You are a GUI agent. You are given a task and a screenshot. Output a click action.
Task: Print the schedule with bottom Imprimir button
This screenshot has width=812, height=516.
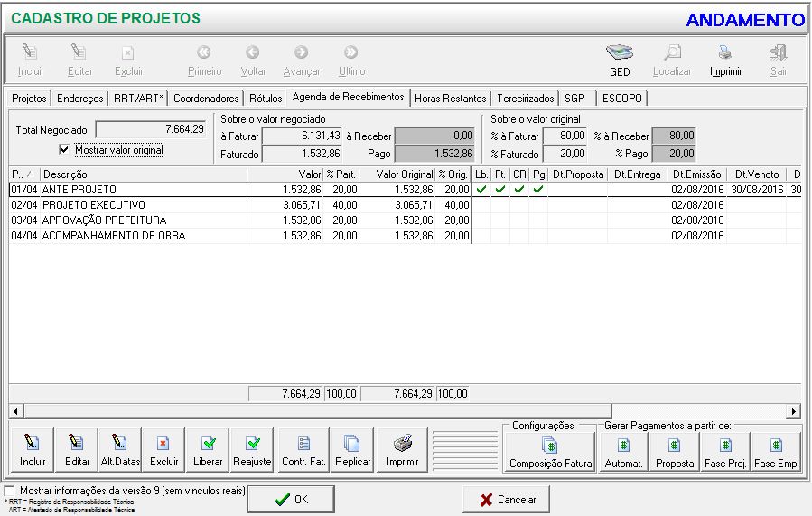pyautogui.click(x=402, y=450)
